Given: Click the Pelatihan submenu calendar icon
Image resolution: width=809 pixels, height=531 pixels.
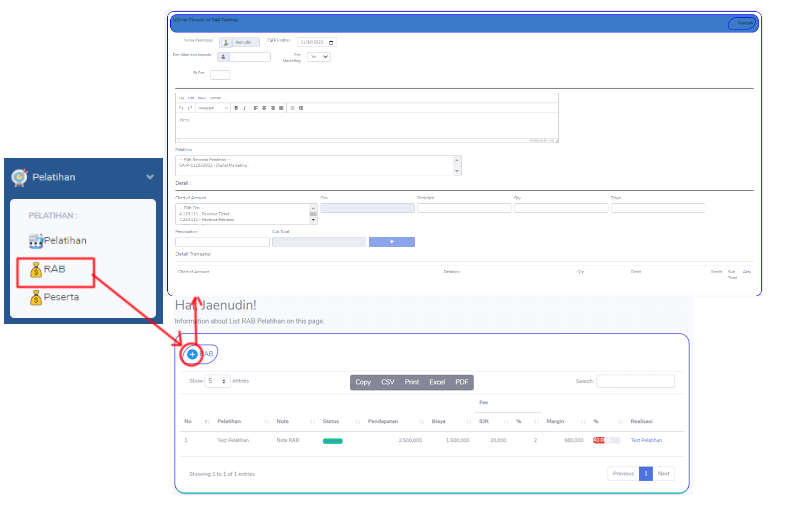Looking at the screenshot, I should (x=36, y=240).
